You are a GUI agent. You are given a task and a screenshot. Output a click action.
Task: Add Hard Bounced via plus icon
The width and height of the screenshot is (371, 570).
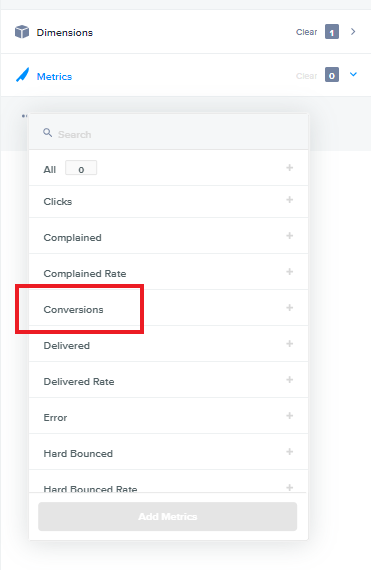point(289,452)
